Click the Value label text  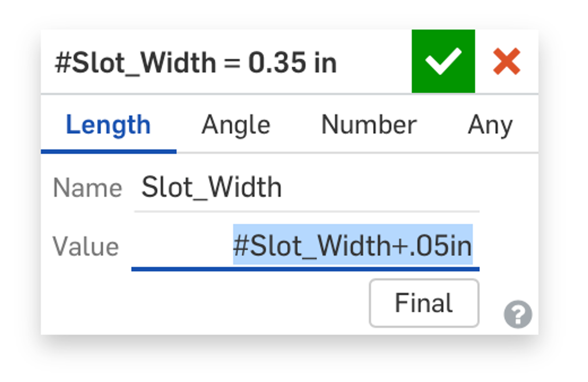click(x=86, y=246)
